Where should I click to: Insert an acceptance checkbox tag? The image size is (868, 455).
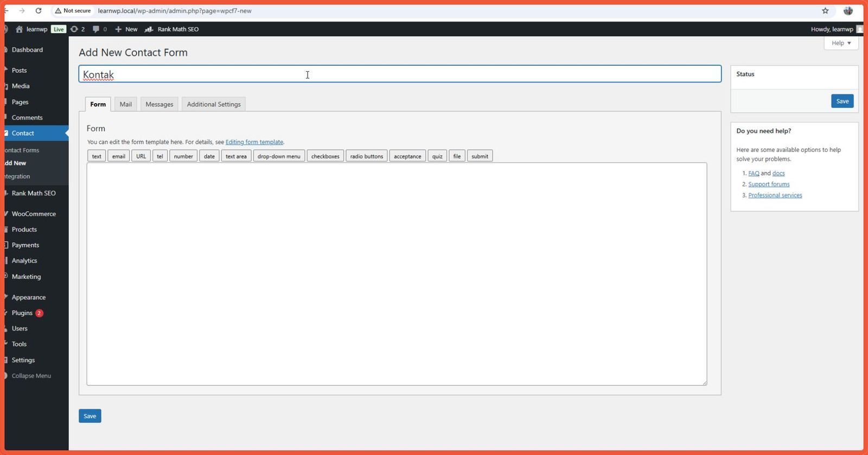click(407, 156)
